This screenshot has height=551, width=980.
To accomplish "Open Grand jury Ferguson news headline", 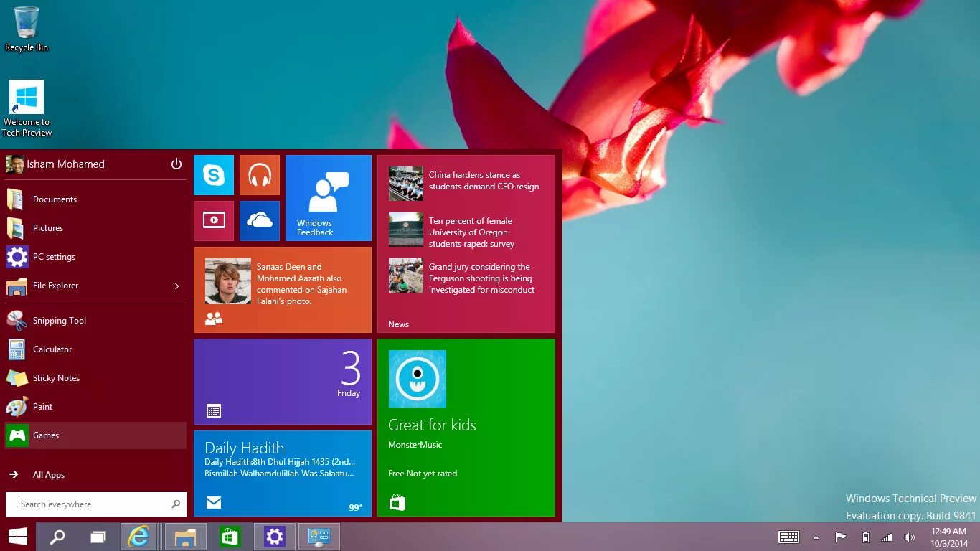I will (x=481, y=278).
